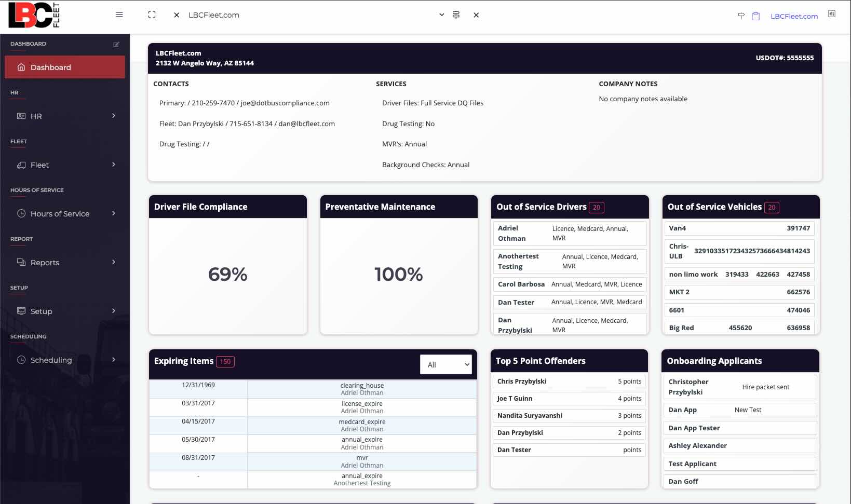Select Christopher Przybylski onboarding applicant
Image resolution: width=851 pixels, height=504 pixels.
[x=740, y=387]
